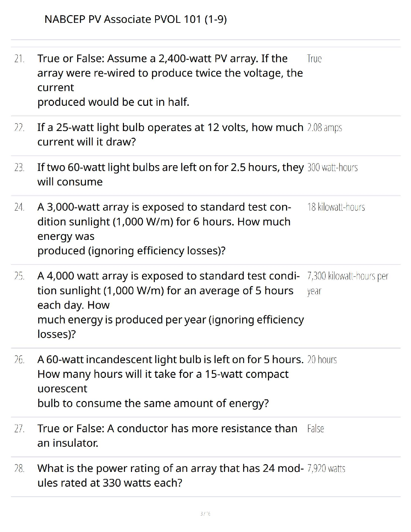Click the 25-watt light bulb question
This screenshot has height=532, width=411.
click(170, 134)
